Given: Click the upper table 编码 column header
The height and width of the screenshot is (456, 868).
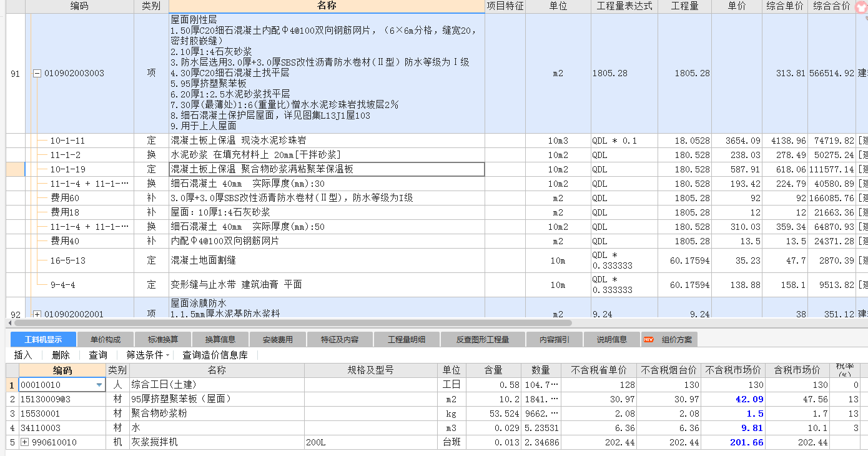Looking at the screenshot, I should click(79, 6).
